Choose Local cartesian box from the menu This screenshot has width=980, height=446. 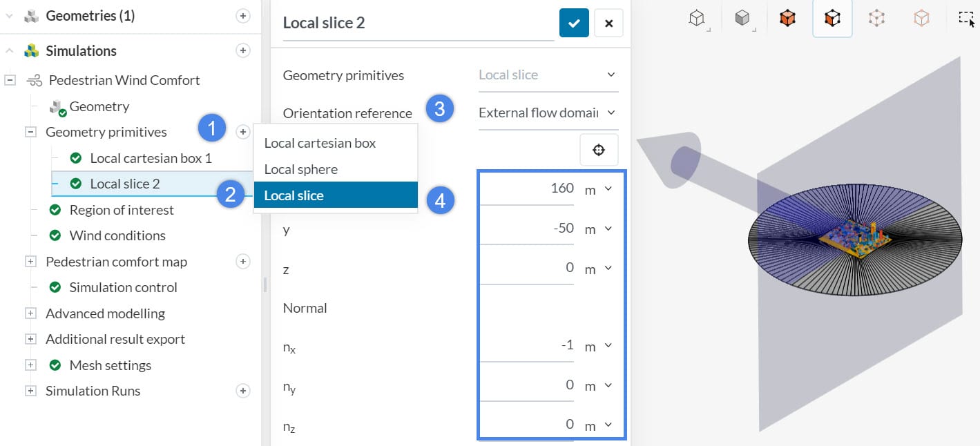319,143
